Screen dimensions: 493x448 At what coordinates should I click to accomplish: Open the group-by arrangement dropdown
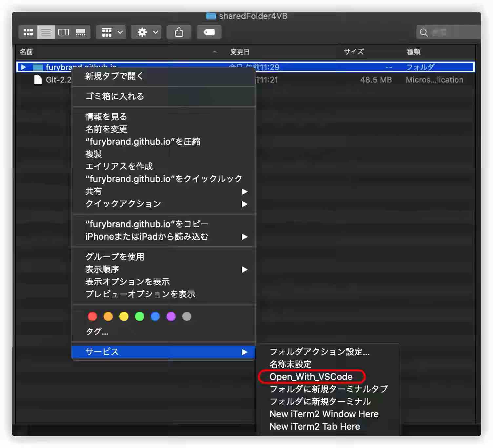tap(111, 32)
